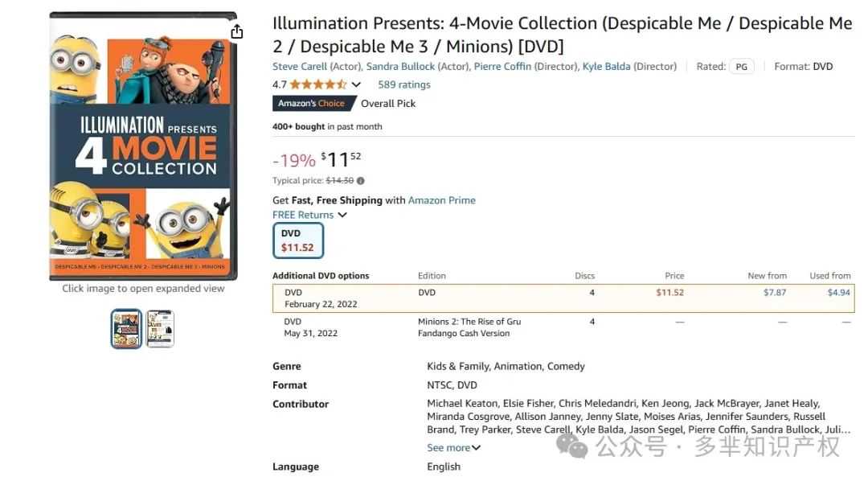This screenshot has height=481, width=868.
Task: Click the Amazon's Choice badge
Action: point(311,104)
